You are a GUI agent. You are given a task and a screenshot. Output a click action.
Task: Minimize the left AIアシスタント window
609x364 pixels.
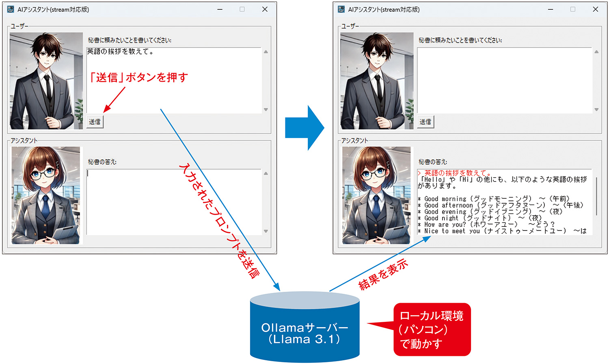[x=220, y=9]
